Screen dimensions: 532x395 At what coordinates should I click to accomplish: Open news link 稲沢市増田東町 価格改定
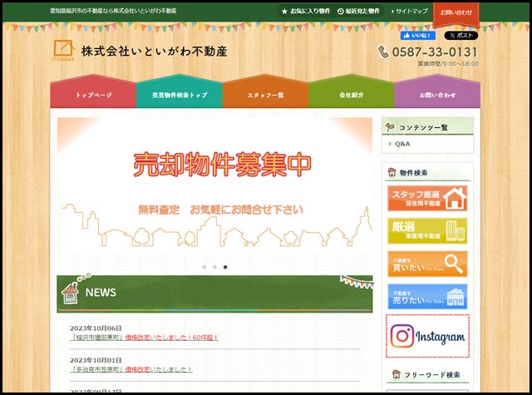pos(144,338)
